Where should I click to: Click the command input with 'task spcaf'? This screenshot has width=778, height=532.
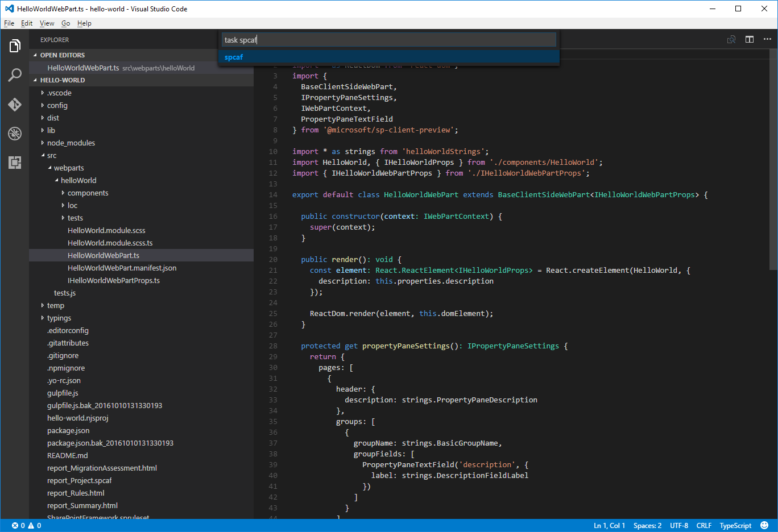coord(389,40)
